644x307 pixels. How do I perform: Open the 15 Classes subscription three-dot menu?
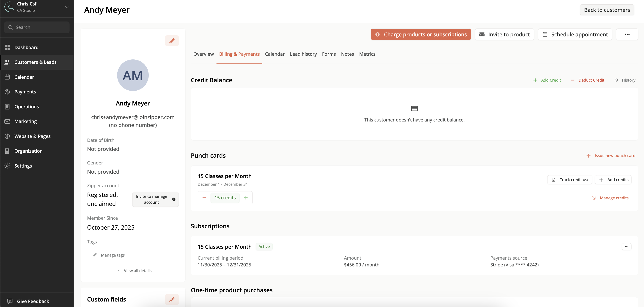(x=626, y=247)
